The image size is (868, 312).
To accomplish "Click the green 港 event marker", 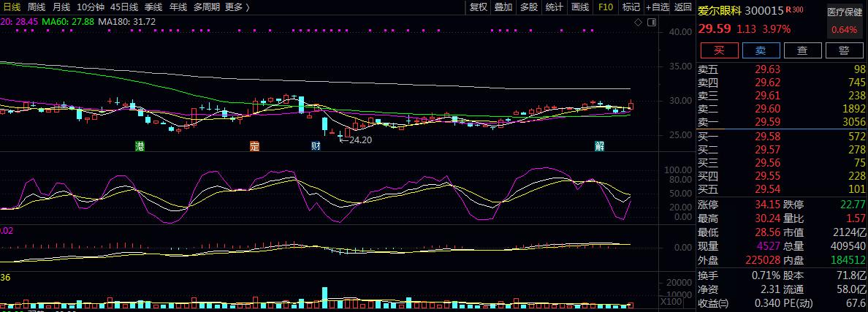I will tap(140, 146).
